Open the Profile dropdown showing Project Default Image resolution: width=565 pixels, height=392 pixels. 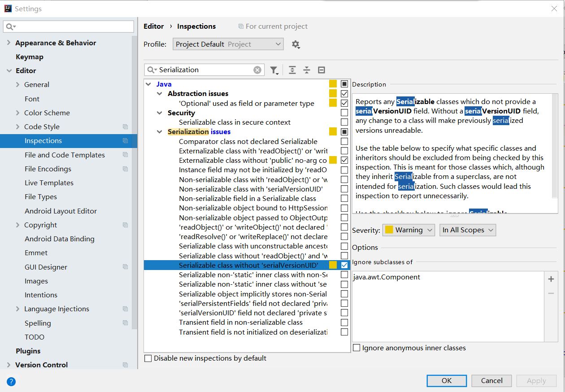tap(228, 44)
